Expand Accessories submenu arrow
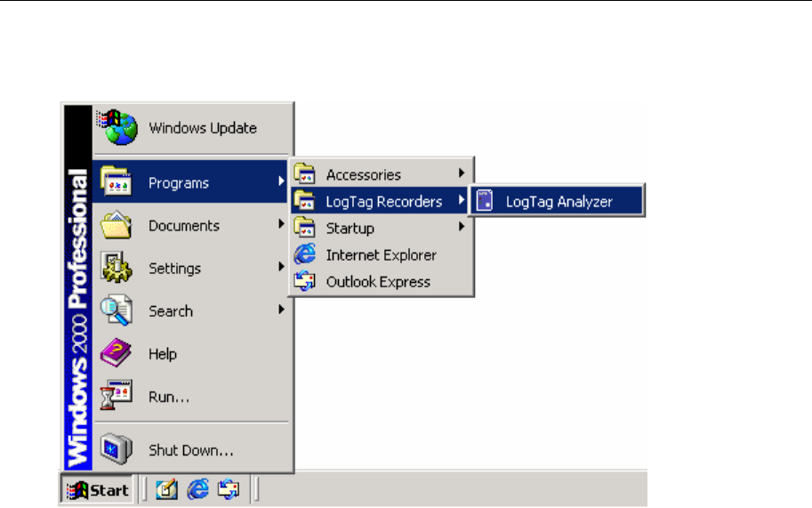 click(x=461, y=173)
